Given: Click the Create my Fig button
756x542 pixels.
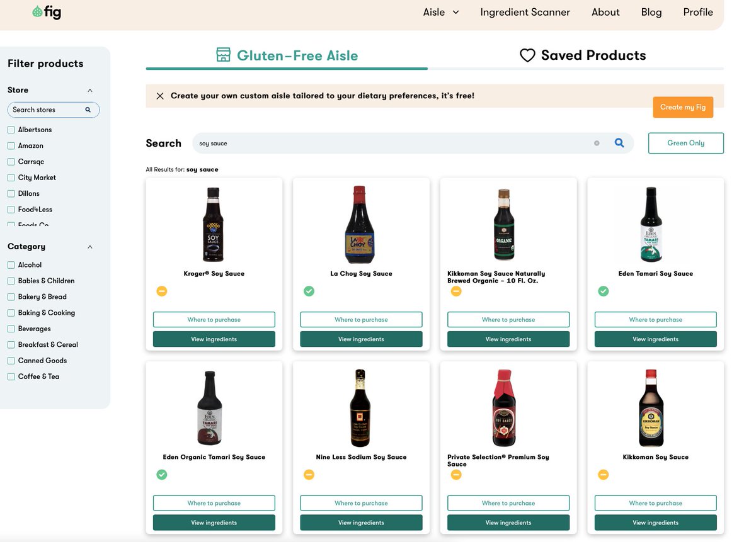Looking at the screenshot, I should [683, 107].
